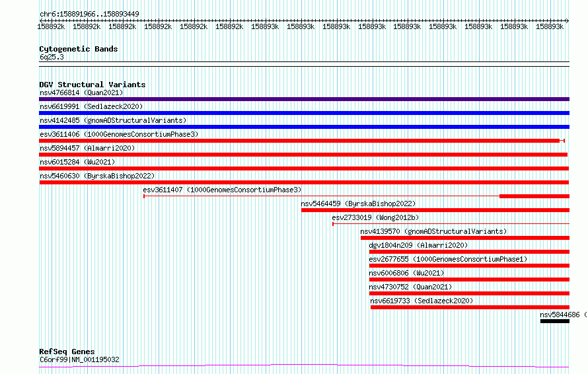Viewport: 588px width, 374px height.
Task: Click the magenta C6orf99 gene line
Action: [304, 366]
